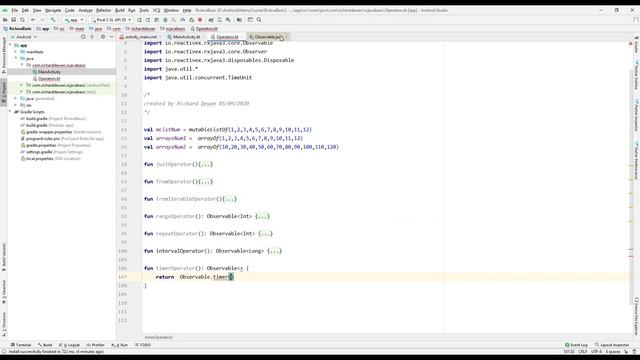Expand the folded rangeOperator function body
Viewport: 640px width, 360px height.
pyautogui.click(x=263, y=216)
